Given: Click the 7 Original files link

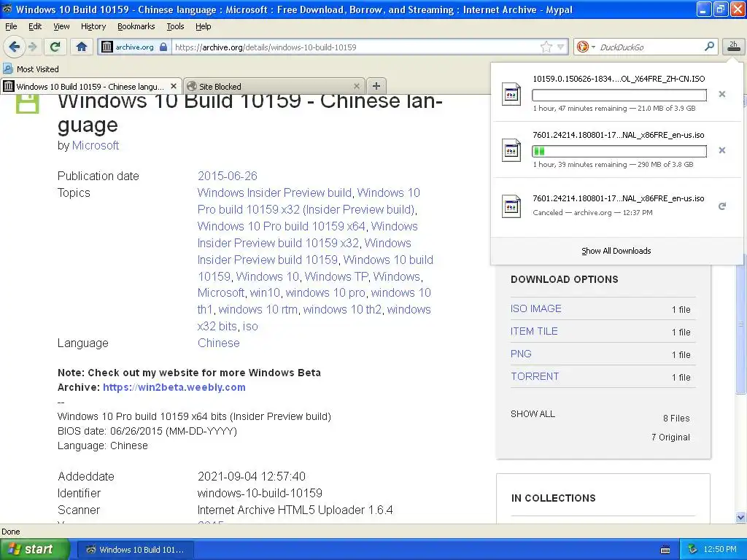Looking at the screenshot, I should (670, 437).
